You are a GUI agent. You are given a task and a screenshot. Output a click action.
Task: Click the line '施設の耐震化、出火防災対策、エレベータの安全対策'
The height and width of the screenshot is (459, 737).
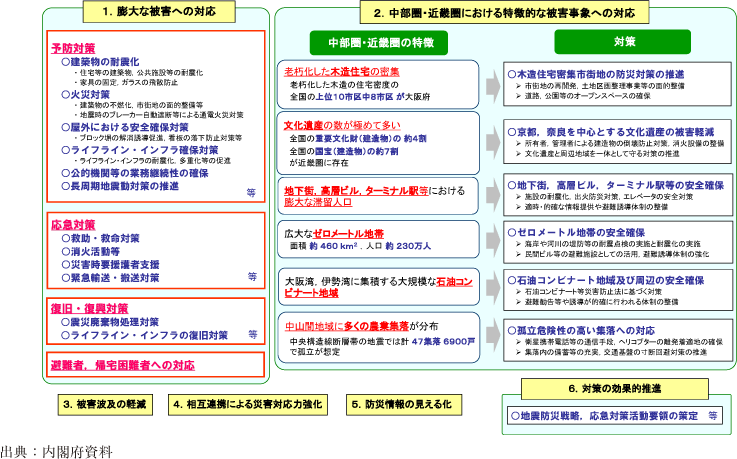tap(604, 197)
